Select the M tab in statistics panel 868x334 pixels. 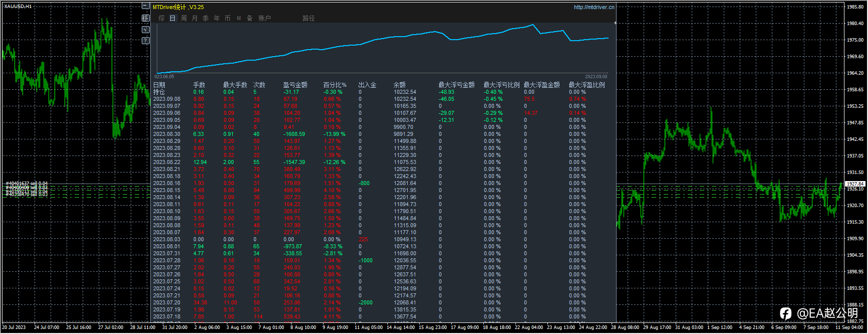pos(238,18)
